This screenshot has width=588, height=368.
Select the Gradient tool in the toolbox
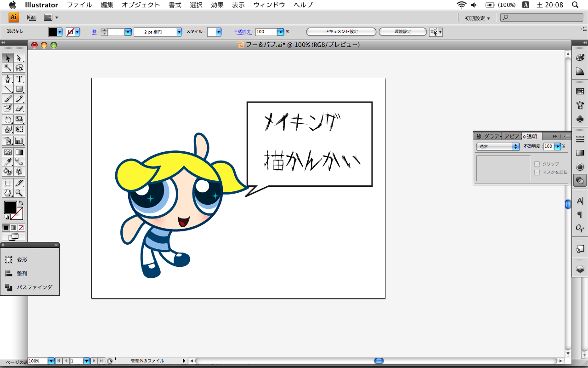click(x=19, y=152)
